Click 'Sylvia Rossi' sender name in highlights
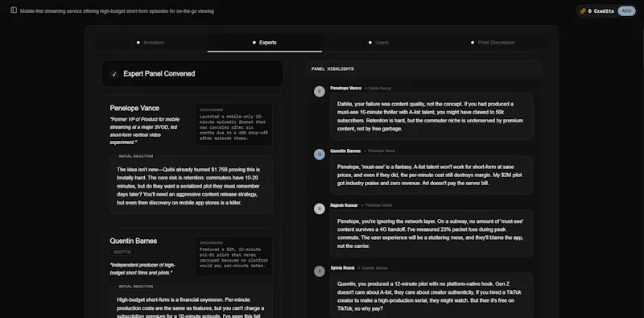The width and height of the screenshot is (644, 318). coord(342,268)
